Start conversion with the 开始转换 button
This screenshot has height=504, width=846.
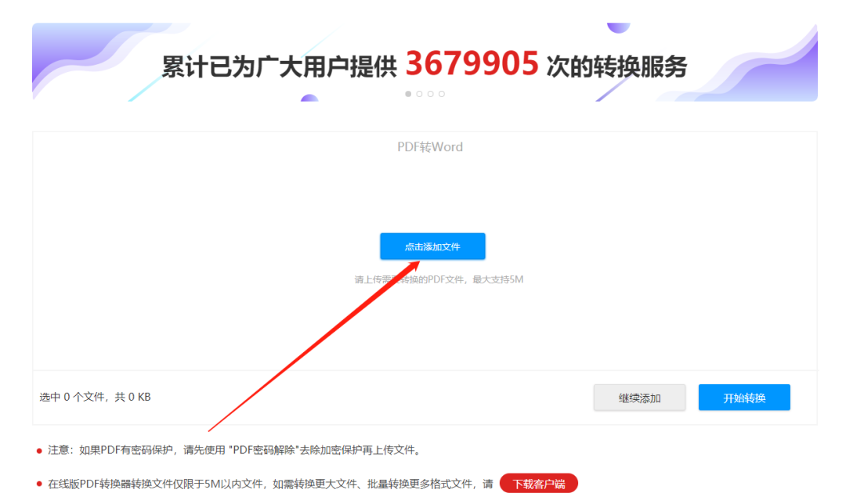[x=744, y=398]
